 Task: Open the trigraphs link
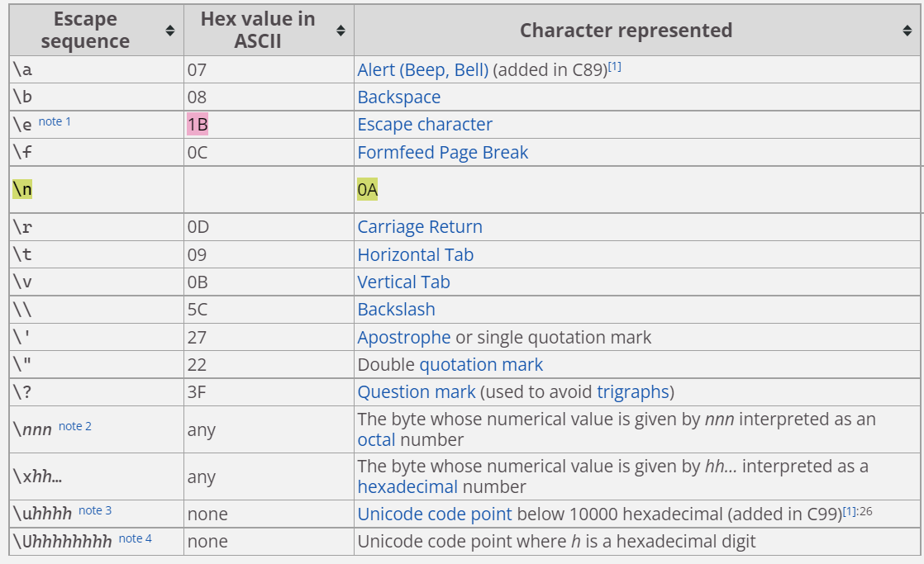tap(632, 391)
